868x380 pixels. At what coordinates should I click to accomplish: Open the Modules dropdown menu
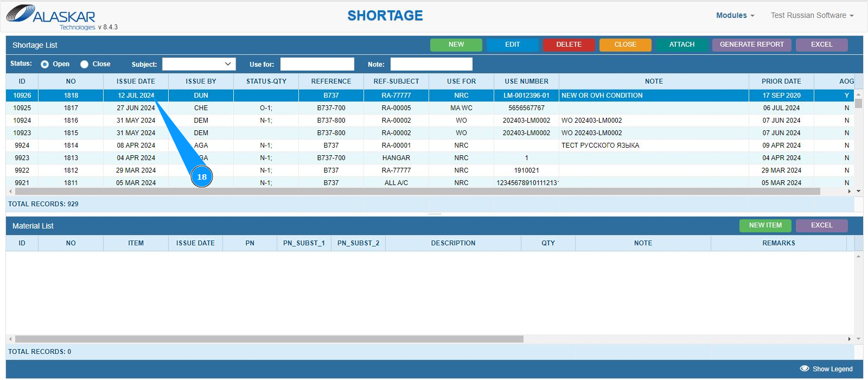coord(735,15)
